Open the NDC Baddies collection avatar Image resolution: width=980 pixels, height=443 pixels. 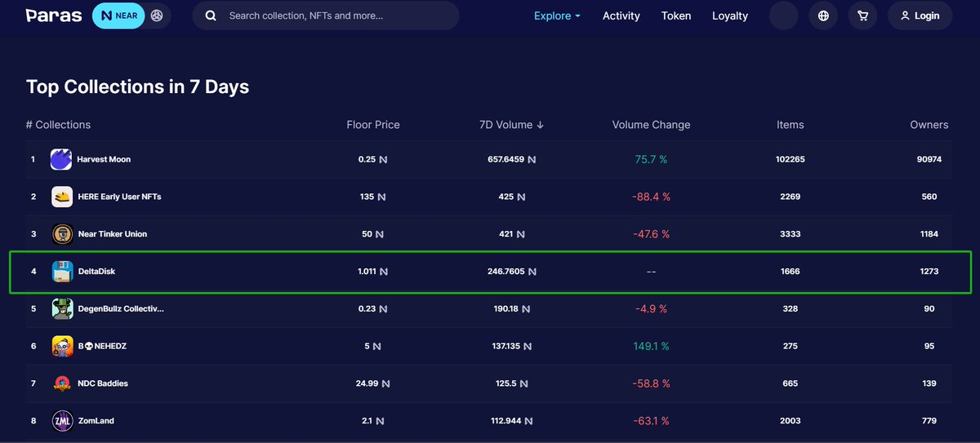[x=61, y=383]
